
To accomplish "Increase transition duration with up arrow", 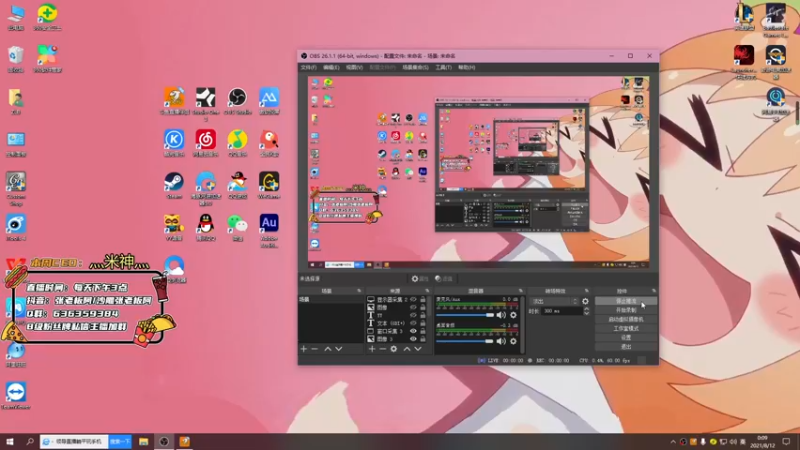I will (586, 309).
